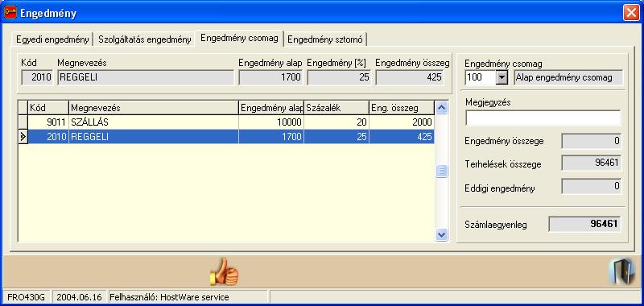Click code cell 2010 in table

48,136
